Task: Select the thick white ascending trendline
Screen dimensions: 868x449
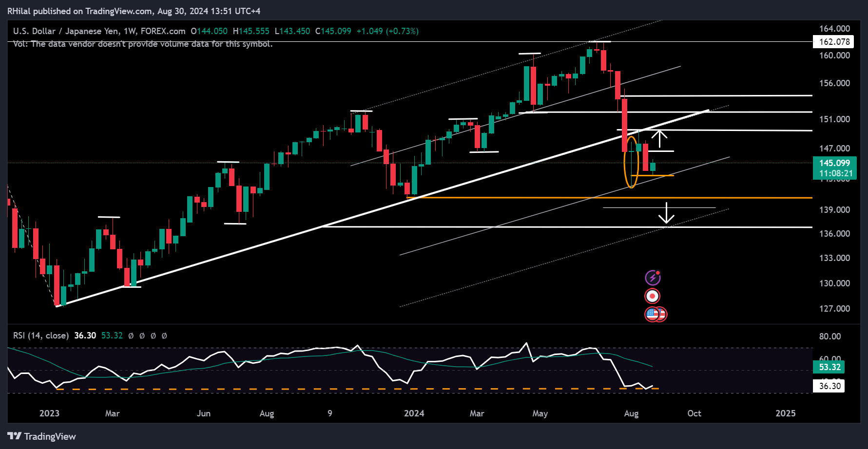Action: (x=383, y=208)
